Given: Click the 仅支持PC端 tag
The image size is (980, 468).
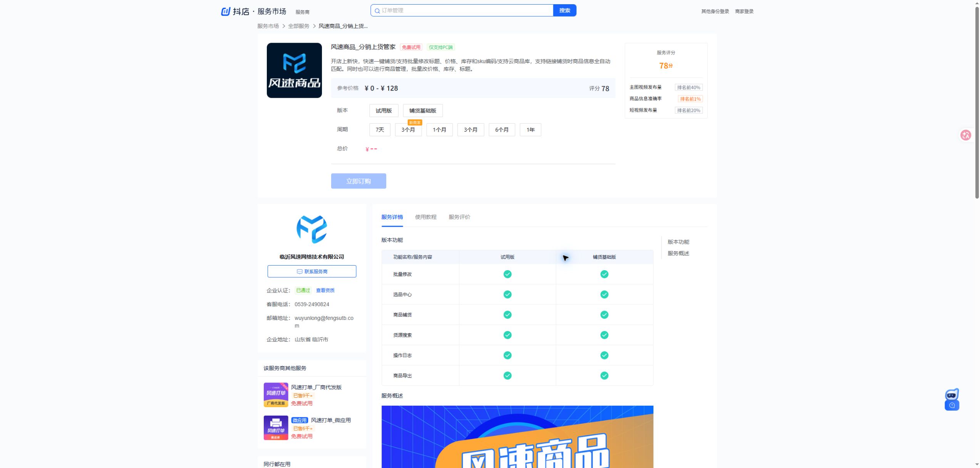Looking at the screenshot, I should click(x=441, y=47).
